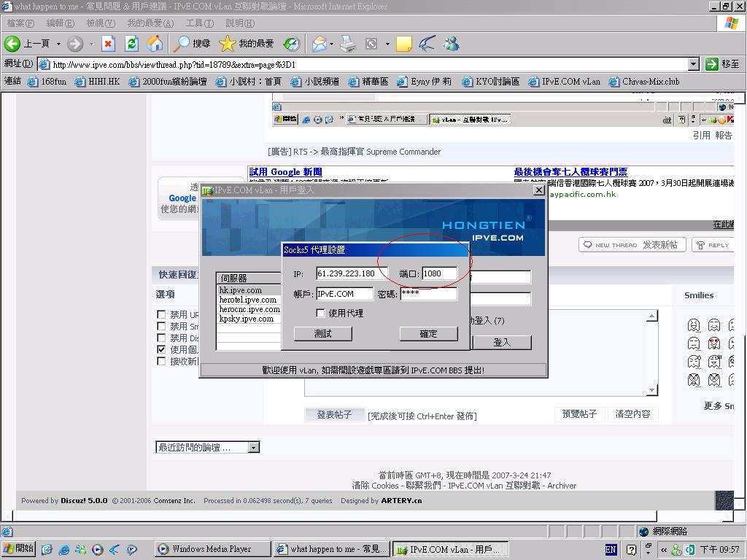
Task: Open the 工具(T) menu
Action: pyautogui.click(x=198, y=23)
